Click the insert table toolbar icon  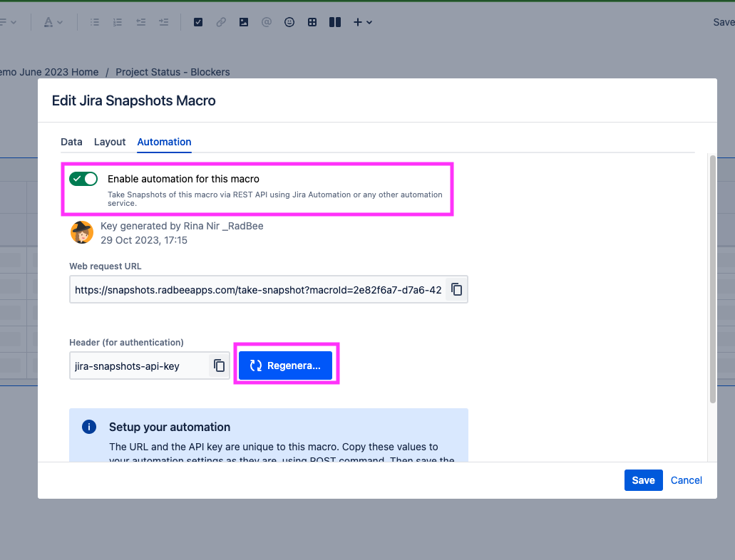312,22
